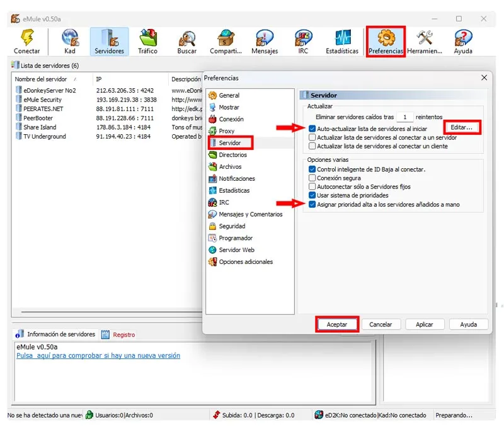504x429 pixels.
Task: Open the Mensajes toolbar icon
Action: [265, 42]
